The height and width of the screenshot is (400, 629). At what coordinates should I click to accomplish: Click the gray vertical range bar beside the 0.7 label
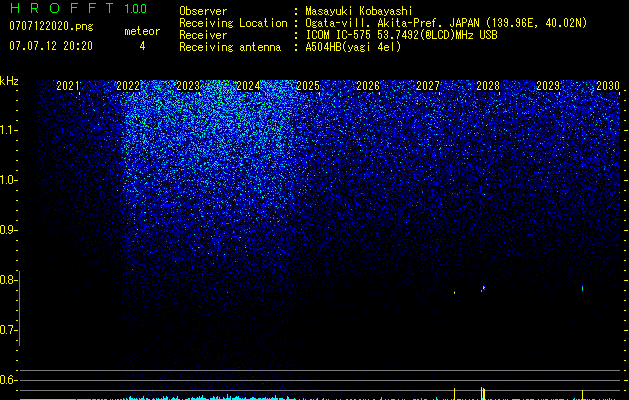[x=20, y=308]
